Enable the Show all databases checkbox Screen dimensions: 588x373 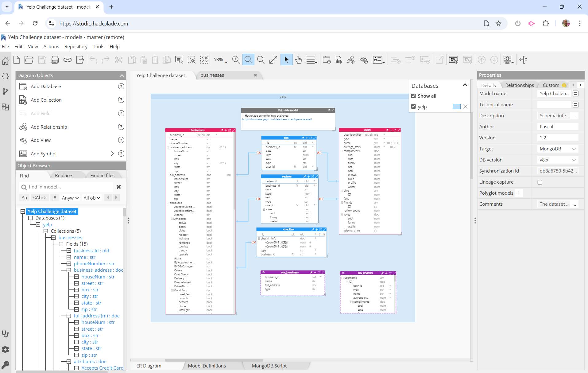click(x=413, y=96)
